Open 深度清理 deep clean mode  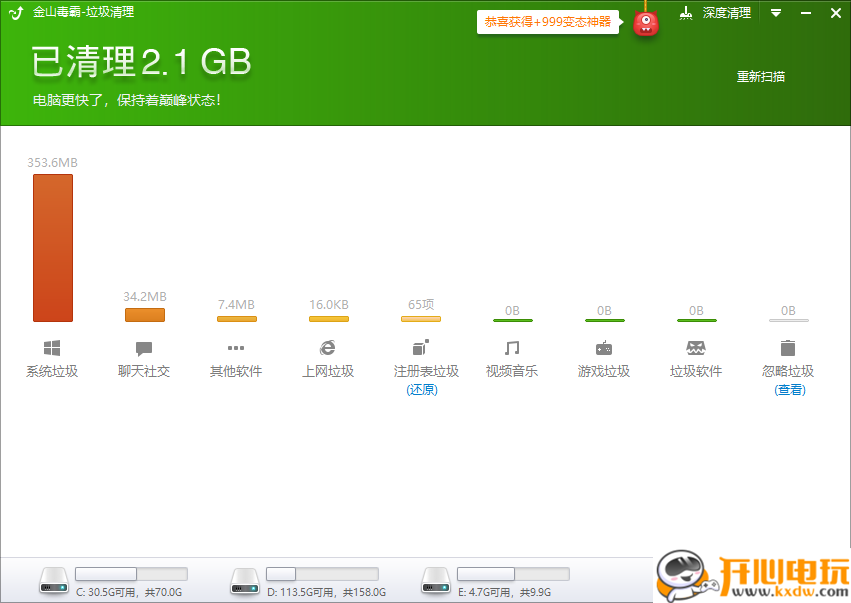pyautogui.click(x=716, y=13)
